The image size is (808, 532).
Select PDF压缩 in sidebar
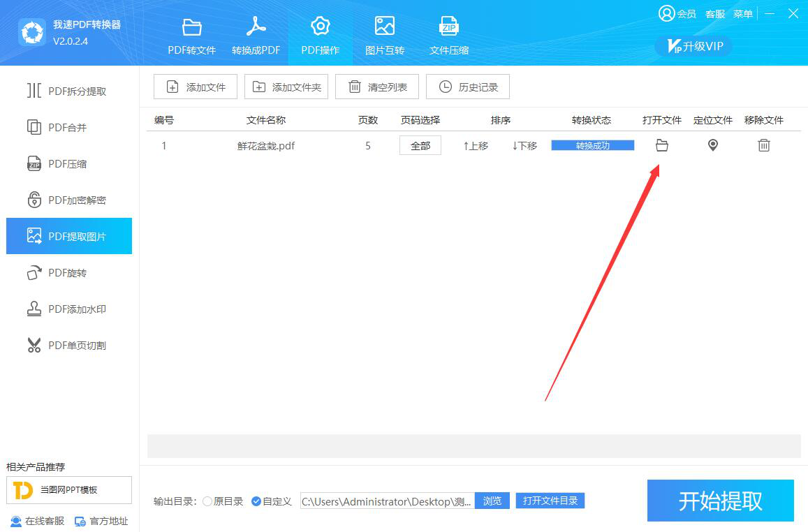point(69,164)
